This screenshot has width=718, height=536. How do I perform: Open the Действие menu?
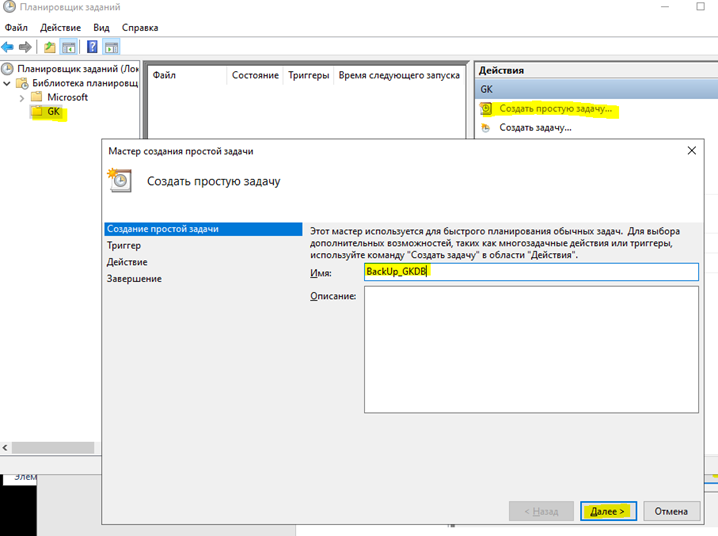[x=60, y=27]
